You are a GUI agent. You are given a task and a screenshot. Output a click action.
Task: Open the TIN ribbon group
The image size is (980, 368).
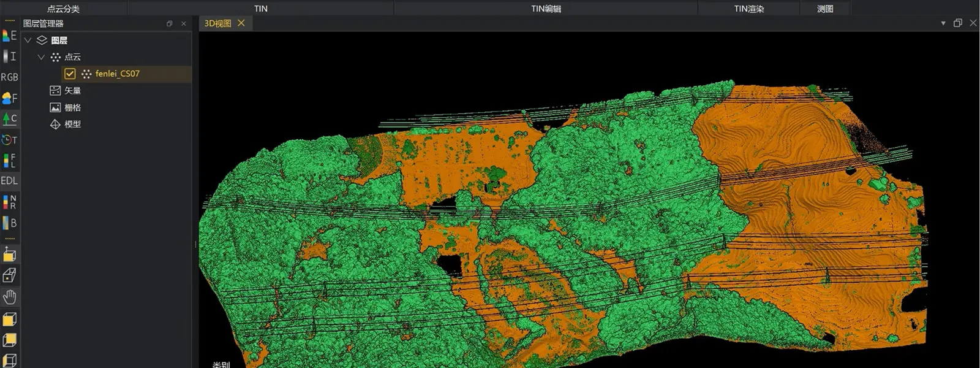(x=261, y=9)
